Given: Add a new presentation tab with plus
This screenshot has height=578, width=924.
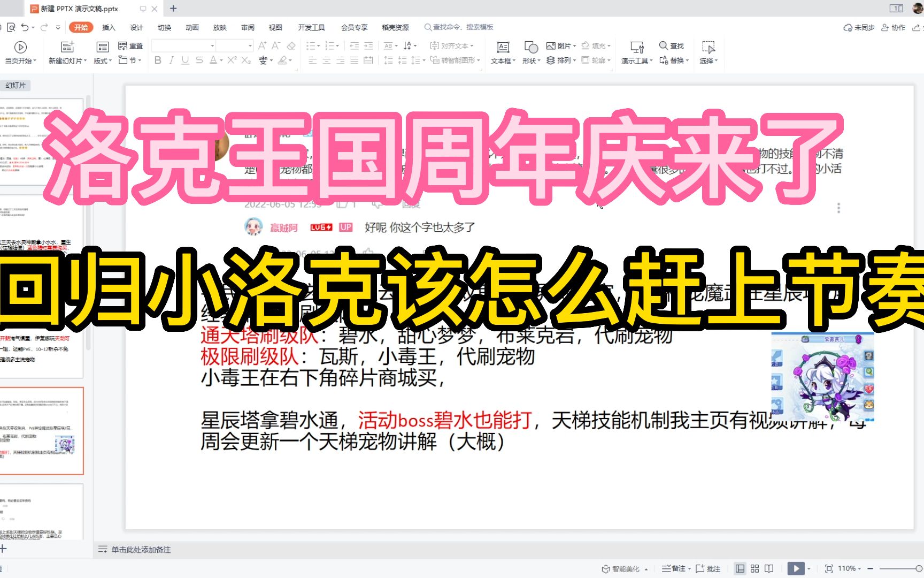Looking at the screenshot, I should point(173,9).
